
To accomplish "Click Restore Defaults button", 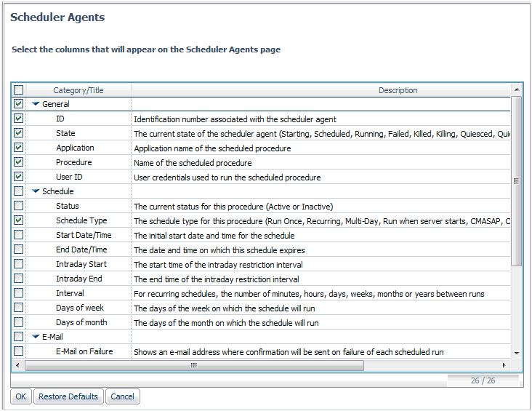I will [68, 396].
